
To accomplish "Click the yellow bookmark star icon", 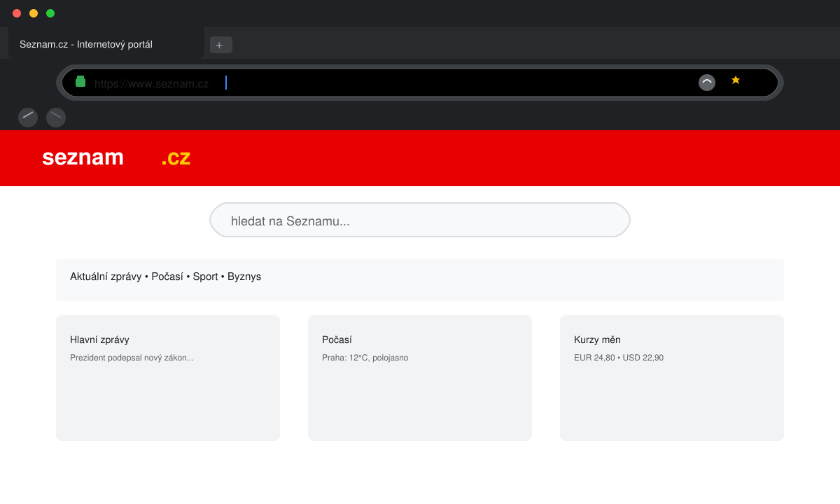I will 736,80.
